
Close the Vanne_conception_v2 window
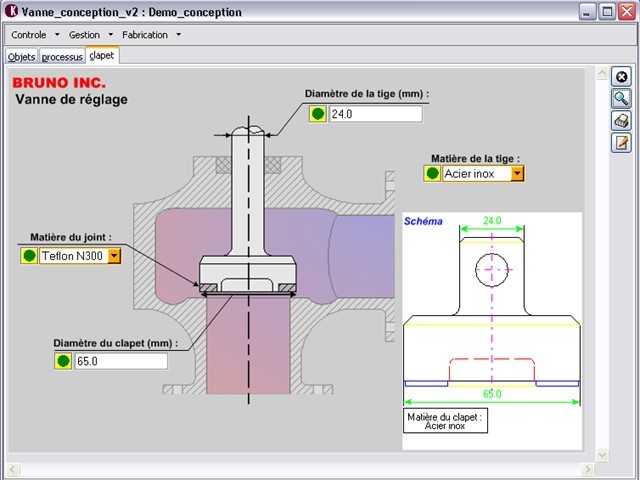click(627, 12)
